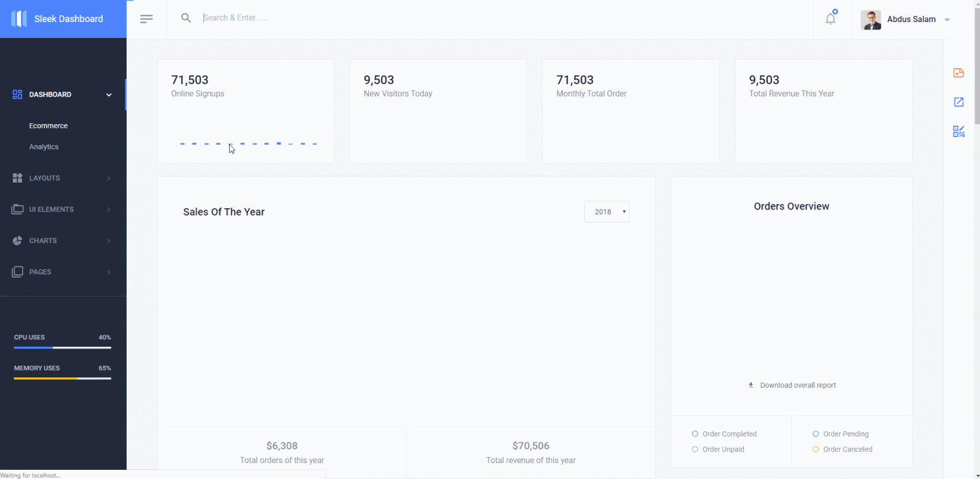This screenshot has height=479, width=980.
Task: Click the $70,506 total revenue value
Action: pos(531,446)
